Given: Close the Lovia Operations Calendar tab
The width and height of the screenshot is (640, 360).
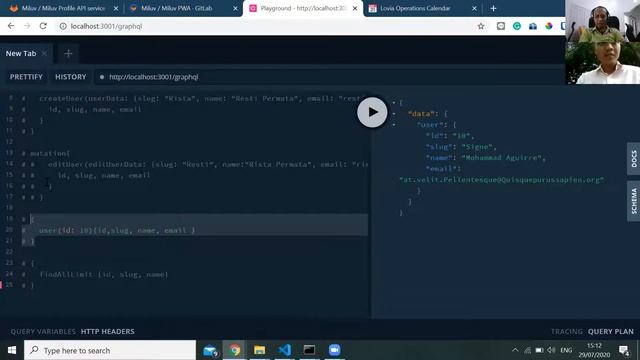Looking at the screenshot, I should point(474,8).
